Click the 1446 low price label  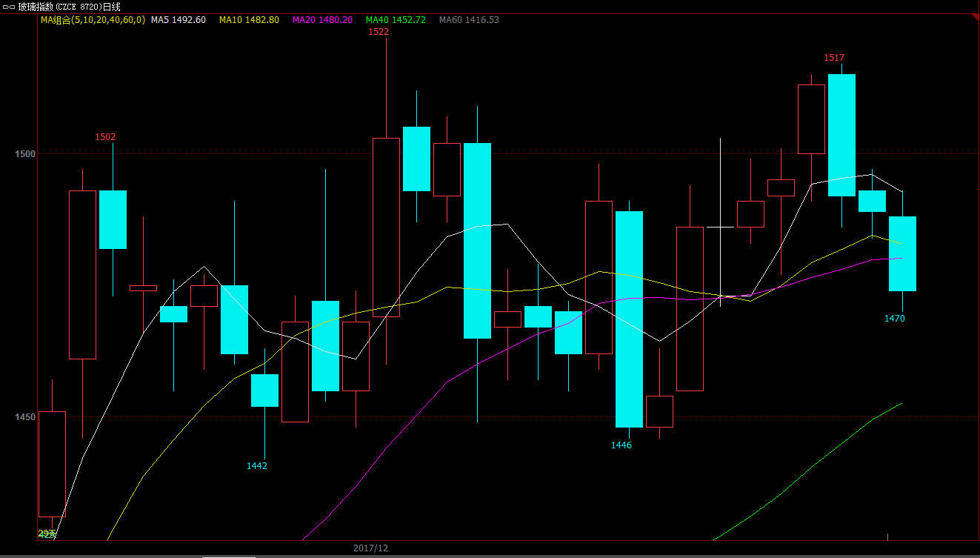(x=621, y=445)
